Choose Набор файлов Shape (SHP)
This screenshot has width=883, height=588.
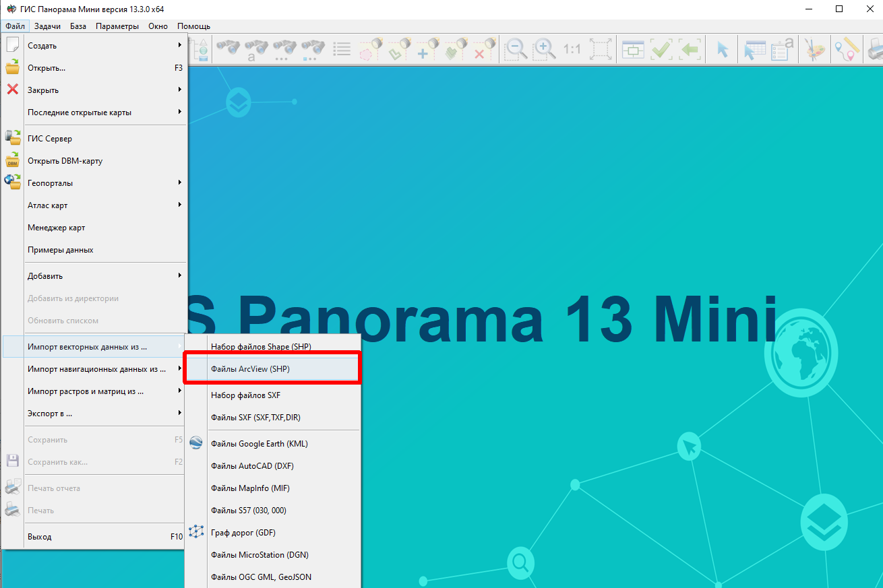tap(272, 346)
